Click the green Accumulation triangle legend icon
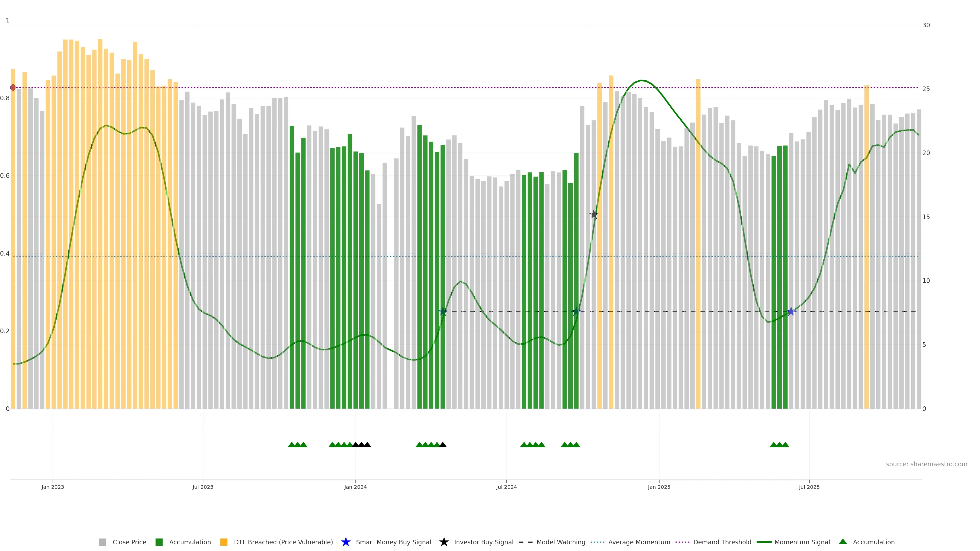This screenshot has width=980, height=551. (843, 542)
